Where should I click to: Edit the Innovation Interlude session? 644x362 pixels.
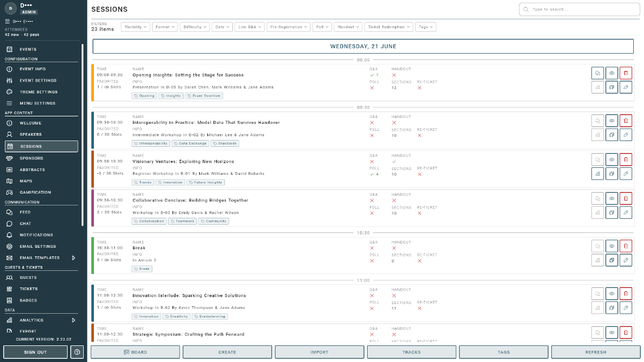click(626, 308)
